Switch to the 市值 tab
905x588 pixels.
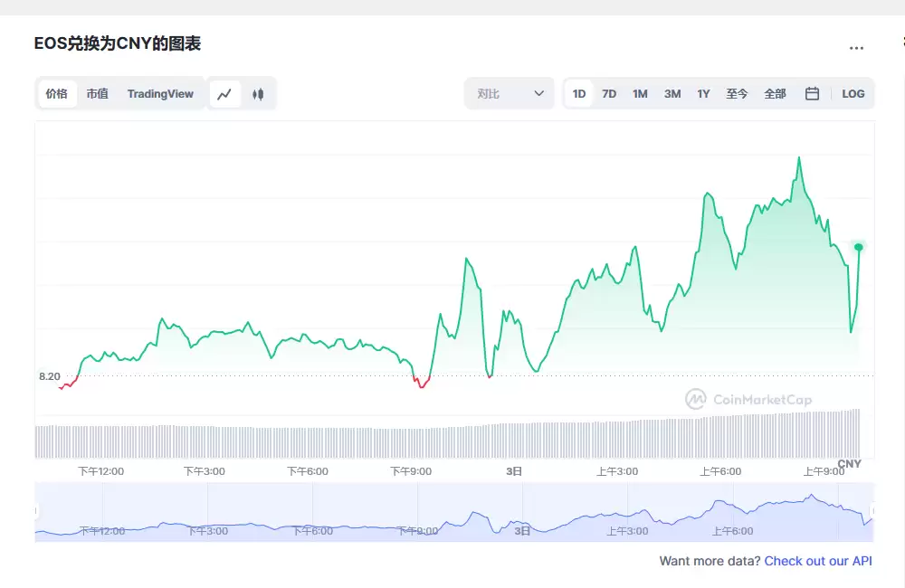(98, 93)
